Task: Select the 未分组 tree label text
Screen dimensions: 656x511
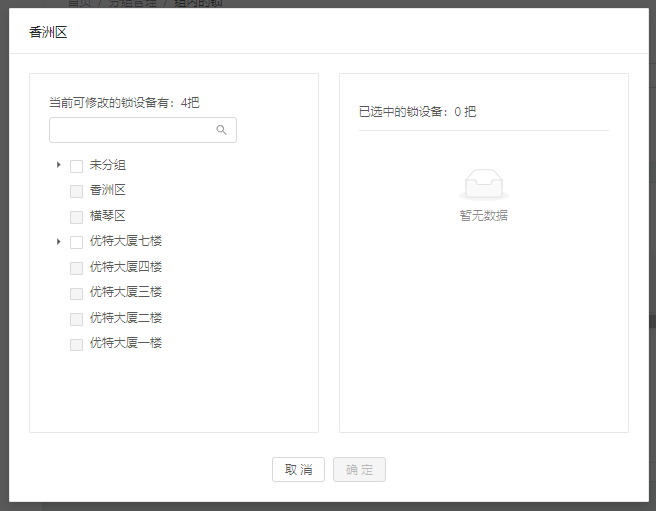Action: [108, 165]
